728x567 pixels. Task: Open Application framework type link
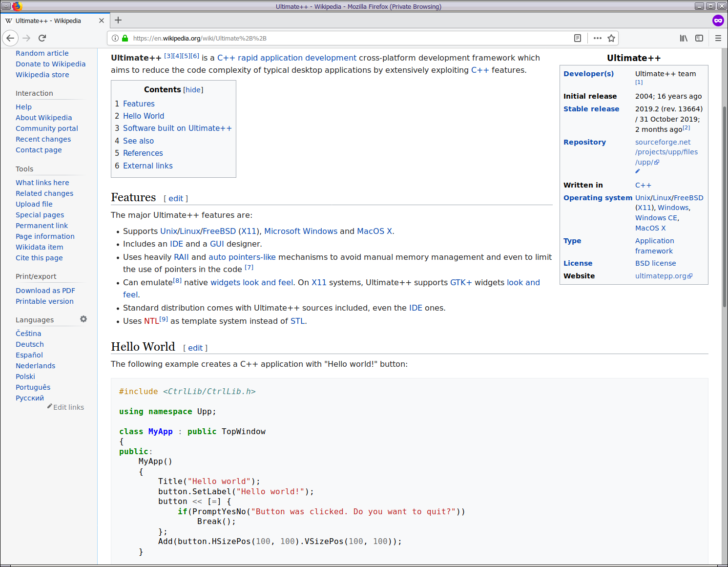(x=654, y=246)
